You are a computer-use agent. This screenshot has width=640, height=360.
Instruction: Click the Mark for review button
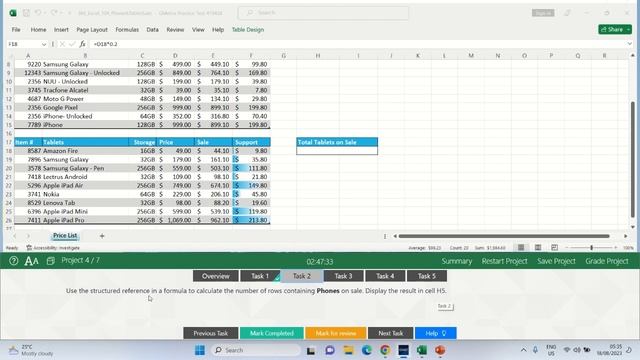click(336, 333)
